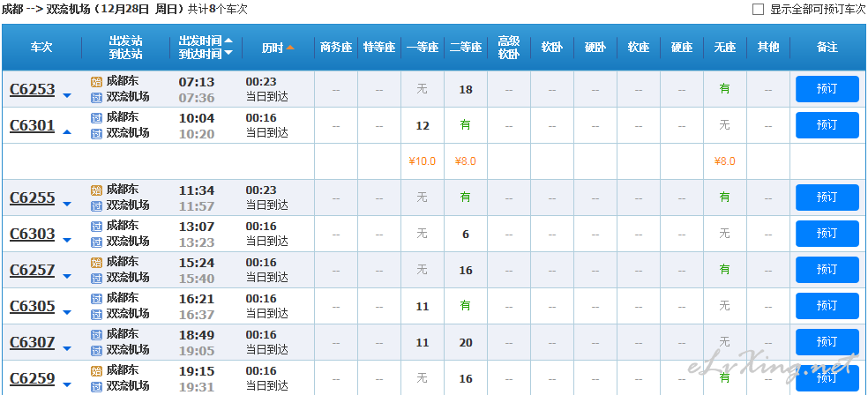Click the 无座 column header

pos(724,48)
